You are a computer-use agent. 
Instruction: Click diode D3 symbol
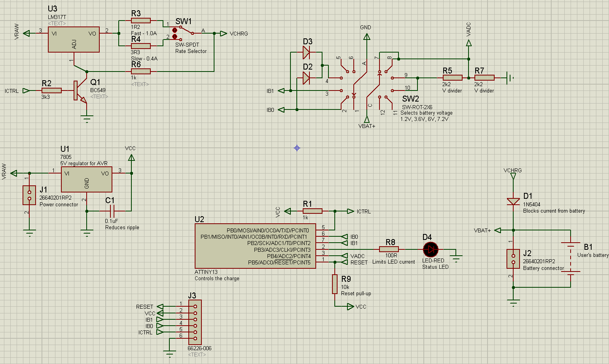pos(306,52)
